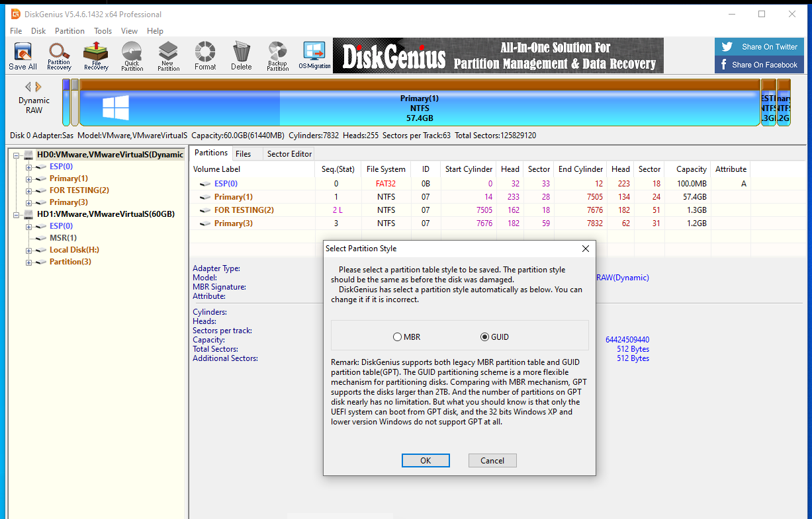
Task: Click the Delete trash icon
Action: pyautogui.click(x=242, y=56)
